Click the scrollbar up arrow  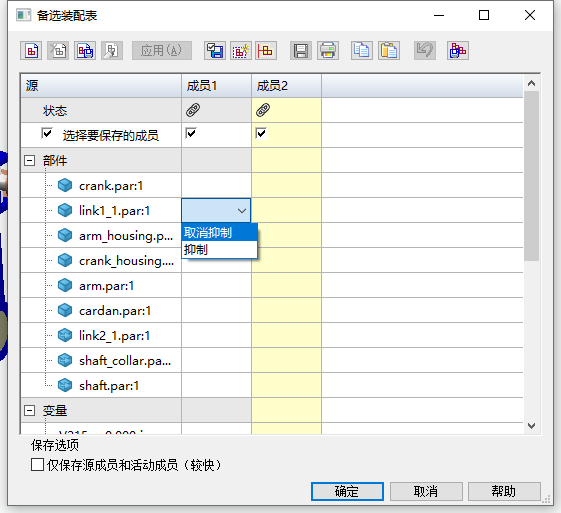point(532,83)
